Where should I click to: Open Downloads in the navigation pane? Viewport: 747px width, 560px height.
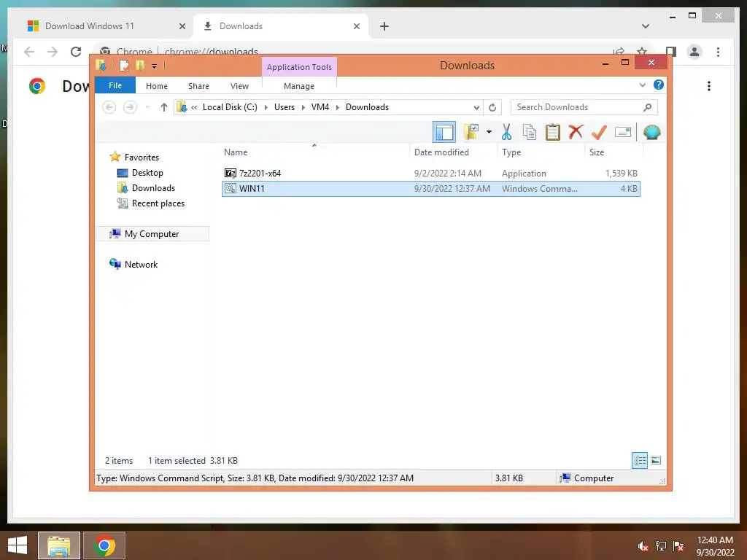point(153,188)
